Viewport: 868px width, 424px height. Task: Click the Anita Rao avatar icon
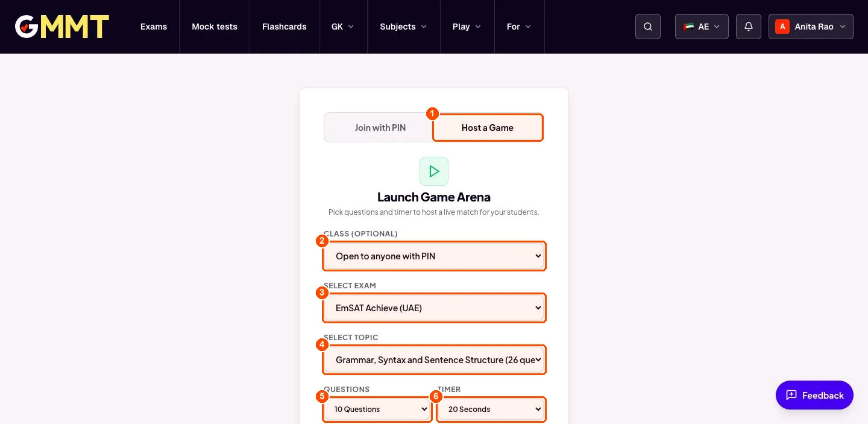click(782, 27)
